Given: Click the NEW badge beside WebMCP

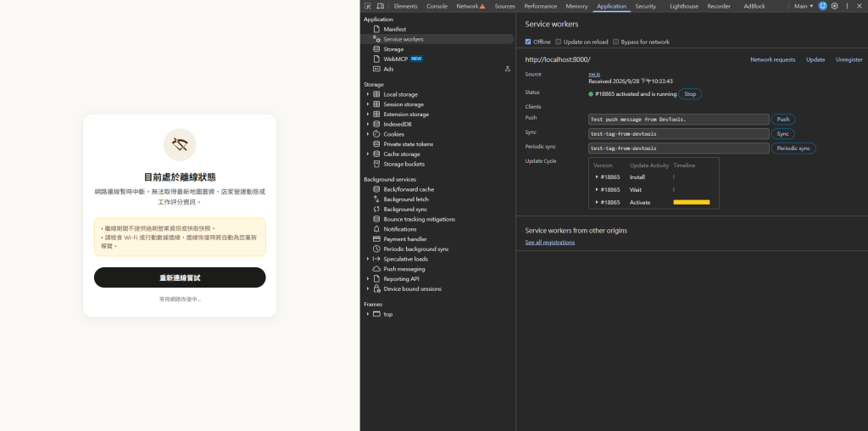Looking at the screenshot, I should (416, 59).
